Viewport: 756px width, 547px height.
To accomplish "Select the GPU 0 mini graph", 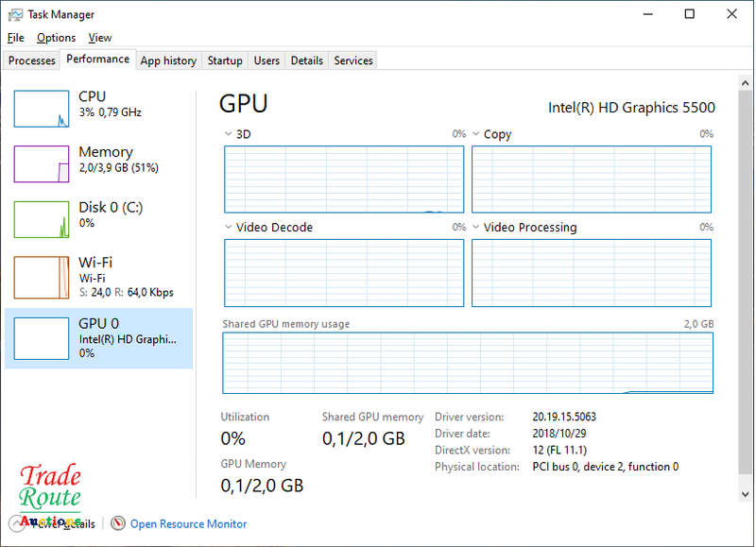I will (42, 338).
